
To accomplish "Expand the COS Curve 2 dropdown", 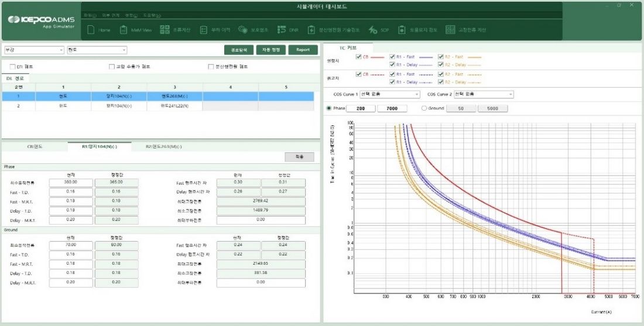I will [484, 94].
